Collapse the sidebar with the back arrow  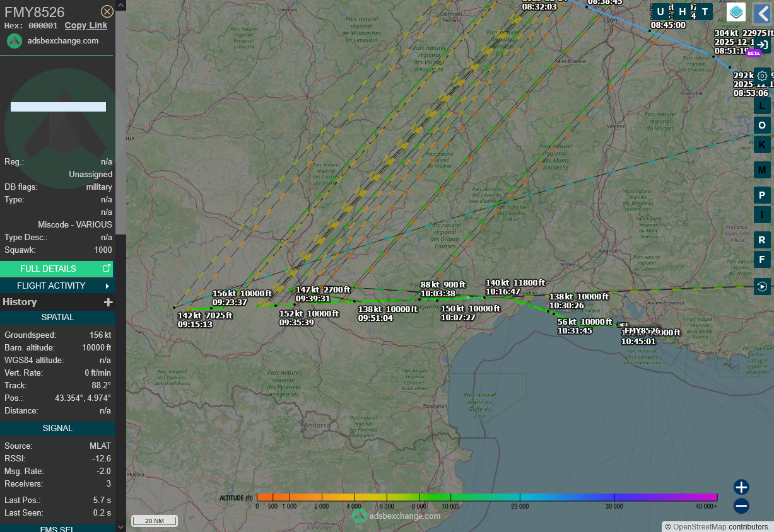(762, 13)
